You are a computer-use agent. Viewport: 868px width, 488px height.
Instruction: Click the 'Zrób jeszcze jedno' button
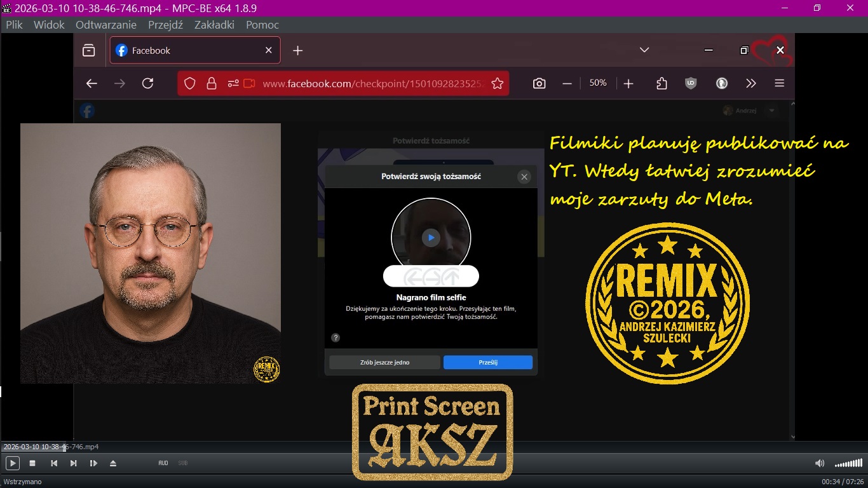384,362
